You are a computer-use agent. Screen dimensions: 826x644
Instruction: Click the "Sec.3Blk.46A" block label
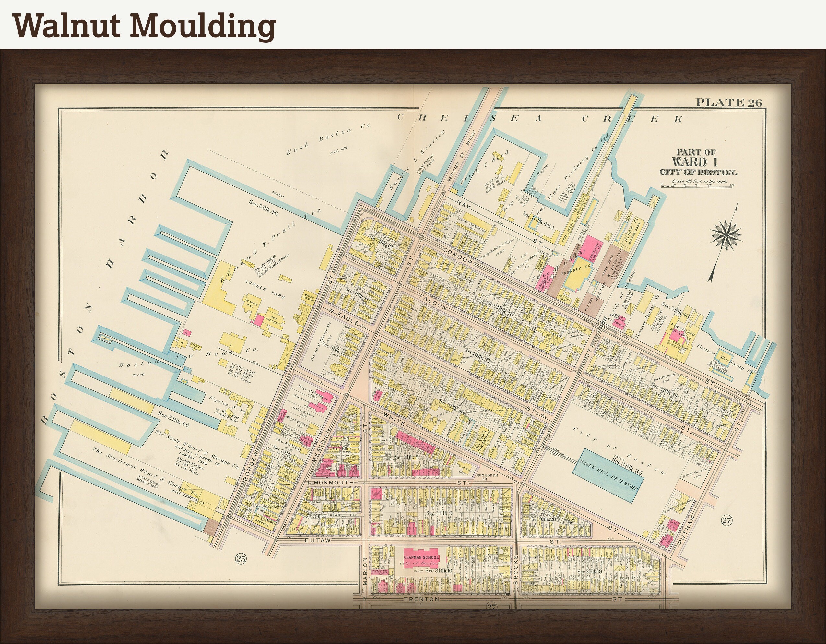[x=538, y=221]
